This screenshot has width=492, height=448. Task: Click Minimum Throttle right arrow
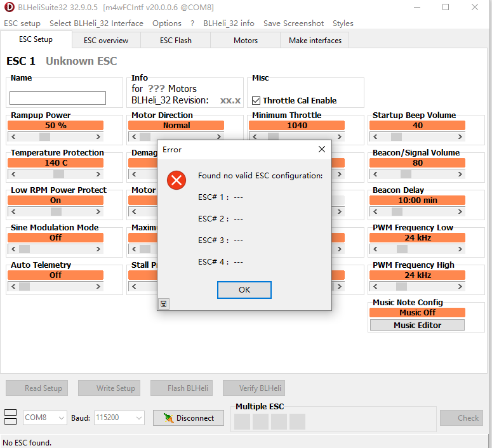coord(339,137)
